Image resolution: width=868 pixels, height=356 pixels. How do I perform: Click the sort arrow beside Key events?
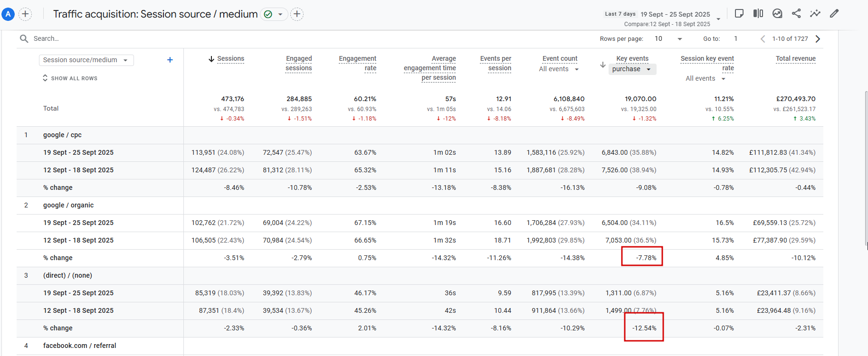pos(603,65)
